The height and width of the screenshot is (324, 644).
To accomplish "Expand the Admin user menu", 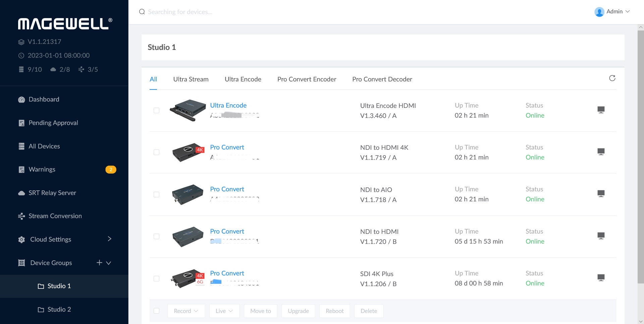I will tap(612, 12).
